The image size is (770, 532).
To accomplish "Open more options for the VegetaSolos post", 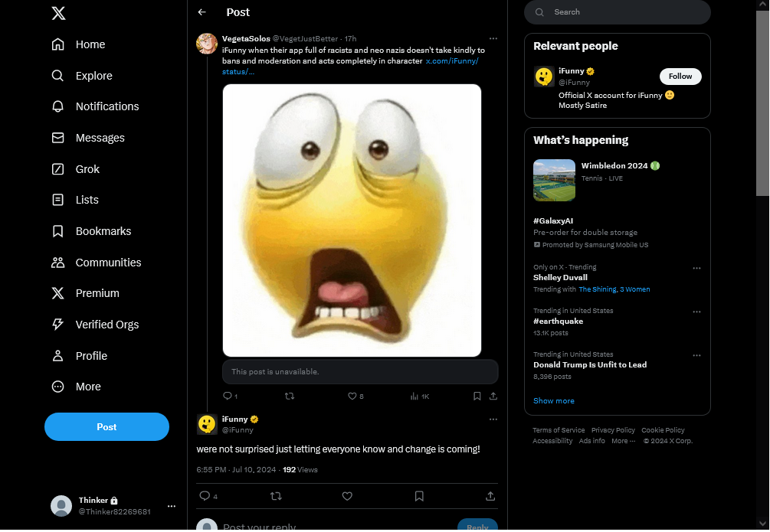I will [493, 39].
